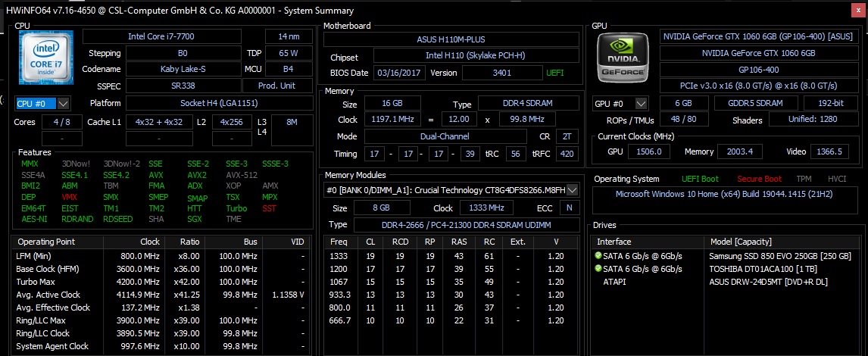This screenshot has height=356, width=868.
Task: Click the HWiNFO64 System Summary title bar
Action: pyautogui.click(x=426, y=10)
